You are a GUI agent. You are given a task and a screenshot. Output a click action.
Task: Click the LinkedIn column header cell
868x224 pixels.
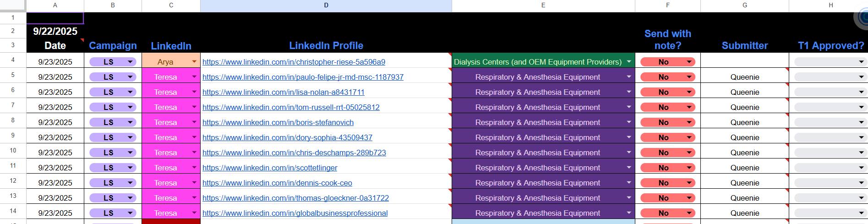(171, 45)
